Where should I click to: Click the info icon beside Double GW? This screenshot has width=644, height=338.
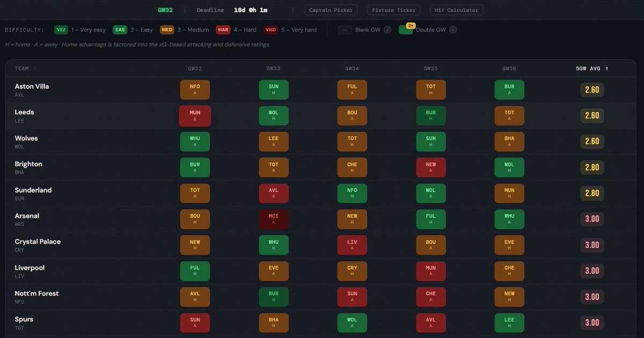[x=453, y=30]
